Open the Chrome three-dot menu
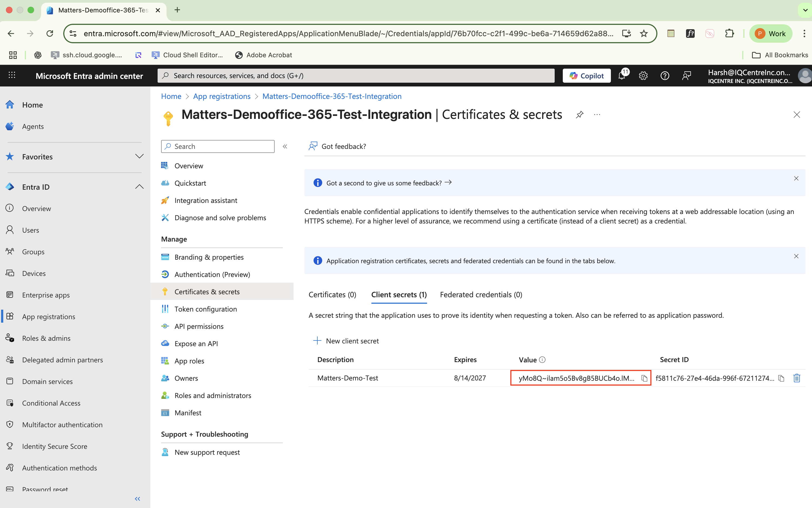 [x=804, y=34]
